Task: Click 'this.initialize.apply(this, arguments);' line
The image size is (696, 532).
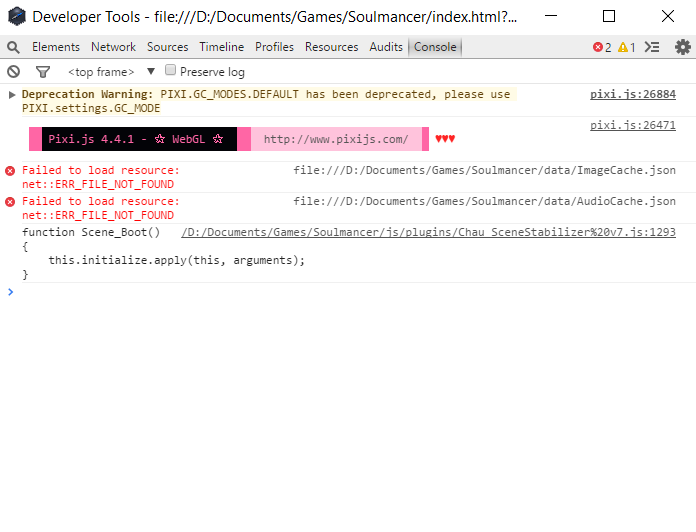Action: [x=177, y=260]
